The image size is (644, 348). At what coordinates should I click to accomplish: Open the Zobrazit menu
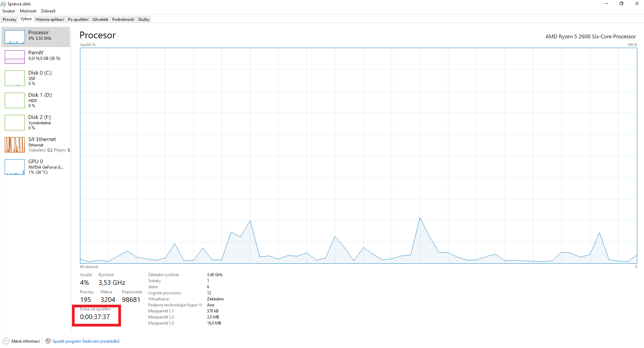click(x=48, y=11)
